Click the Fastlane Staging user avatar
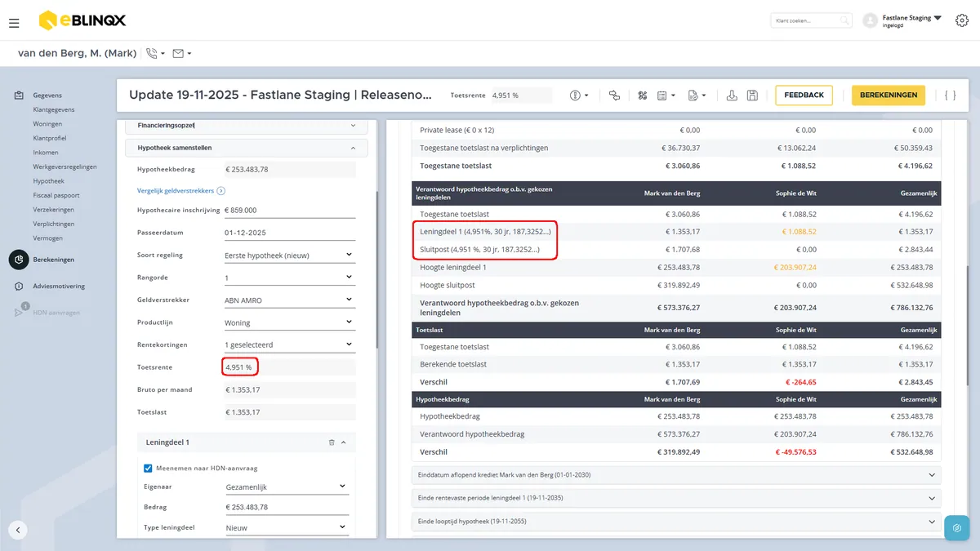 point(870,20)
